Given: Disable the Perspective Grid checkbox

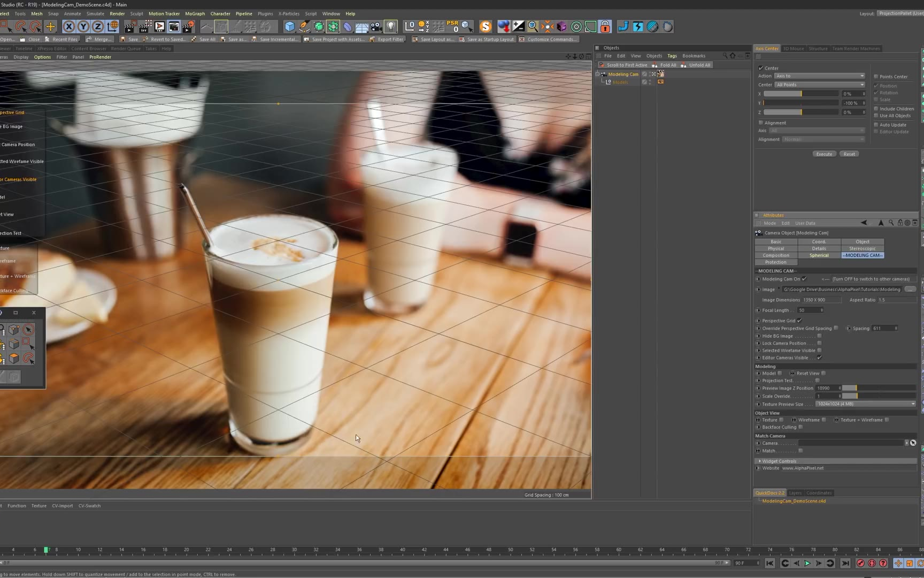Looking at the screenshot, I should 799,321.
